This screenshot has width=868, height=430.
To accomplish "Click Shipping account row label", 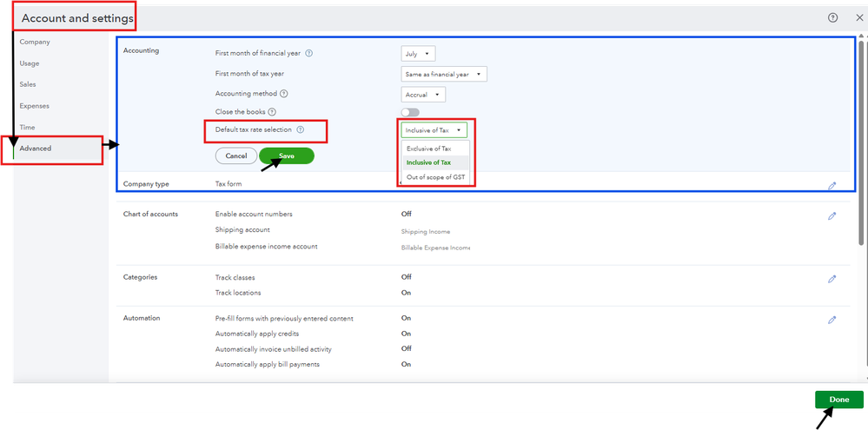I will pyautogui.click(x=242, y=229).
